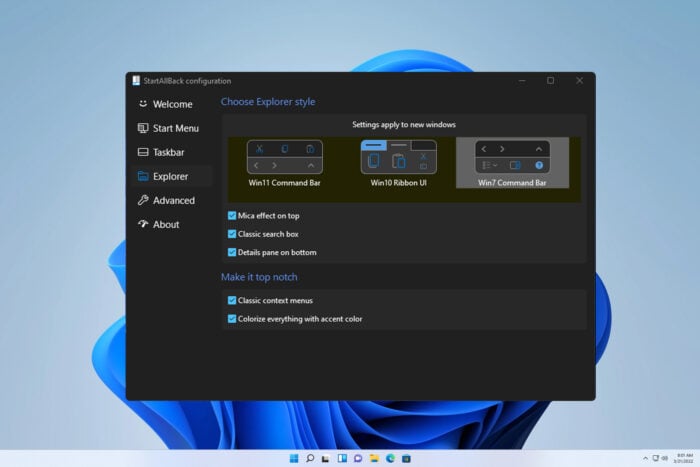
Task: Open taskbar Search
Action: (310, 459)
